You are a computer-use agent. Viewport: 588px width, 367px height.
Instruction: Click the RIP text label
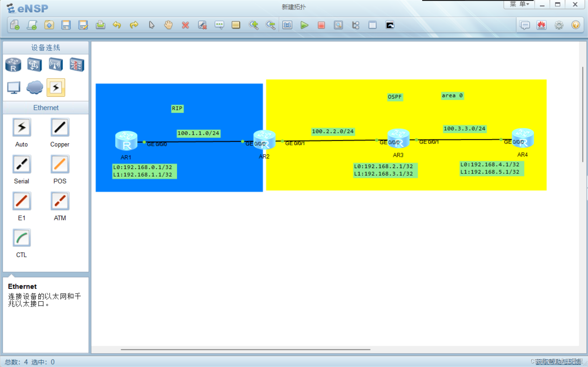pyautogui.click(x=177, y=108)
